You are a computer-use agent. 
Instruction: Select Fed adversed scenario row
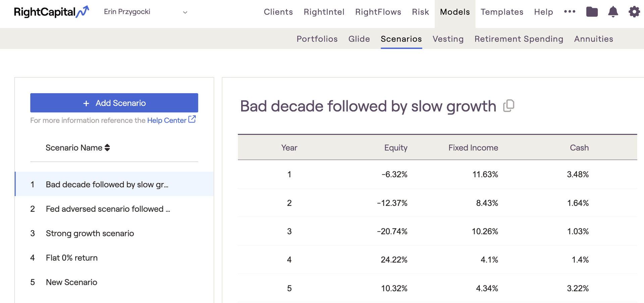pos(114,209)
